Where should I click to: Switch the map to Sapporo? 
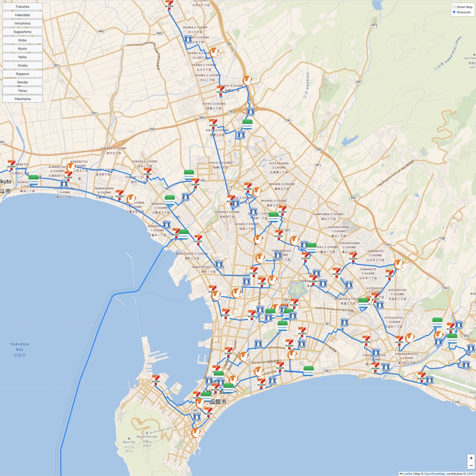pos(22,74)
